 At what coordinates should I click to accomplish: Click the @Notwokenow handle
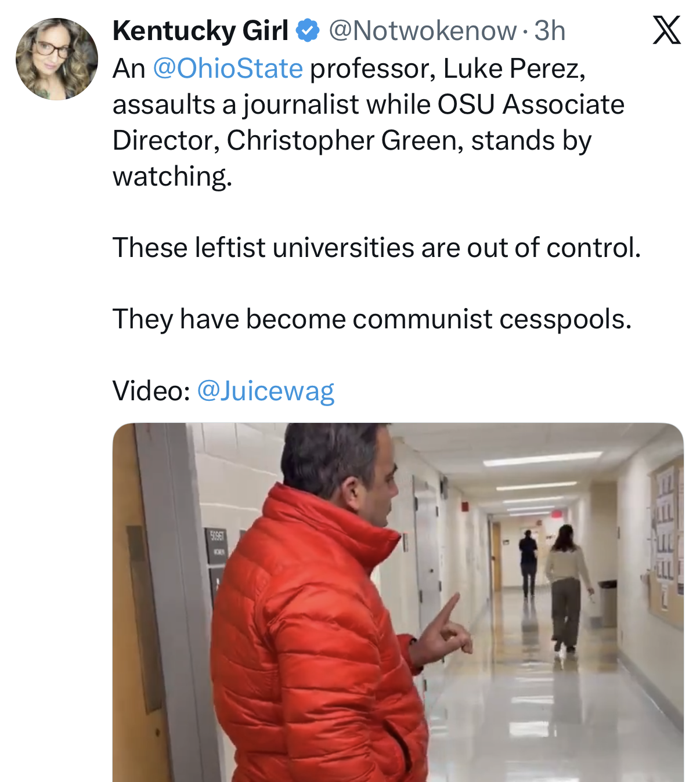pyautogui.click(x=423, y=31)
